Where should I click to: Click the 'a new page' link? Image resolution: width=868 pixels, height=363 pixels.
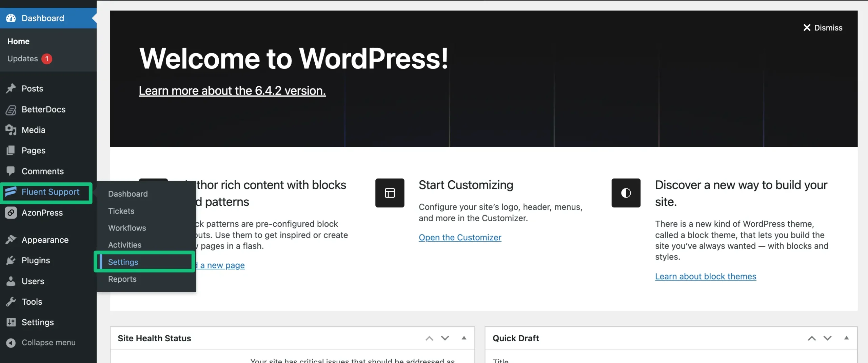pyautogui.click(x=222, y=265)
